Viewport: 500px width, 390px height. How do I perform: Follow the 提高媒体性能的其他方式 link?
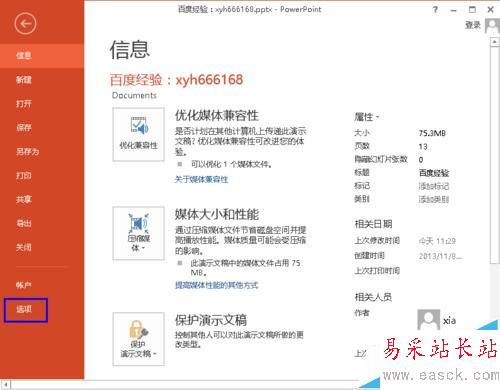pos(217,285)
